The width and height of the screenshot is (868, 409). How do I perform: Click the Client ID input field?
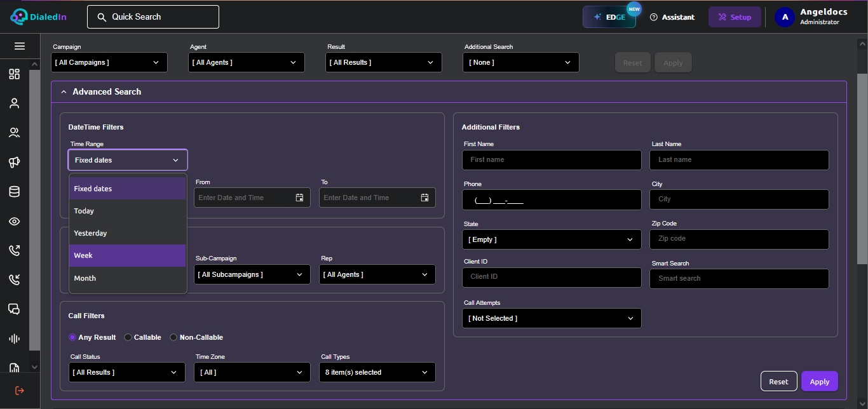click(x=552, y=277)
